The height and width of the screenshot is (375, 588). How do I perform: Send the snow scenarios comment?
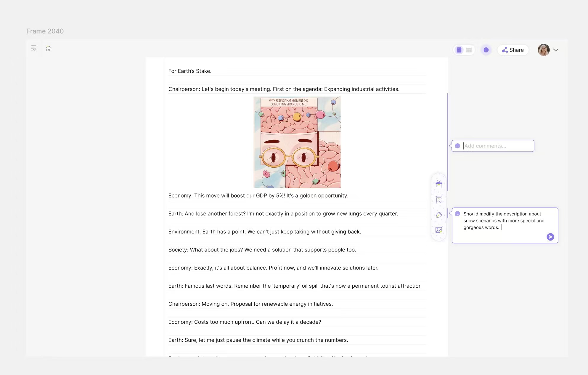(x=550, y=237)
